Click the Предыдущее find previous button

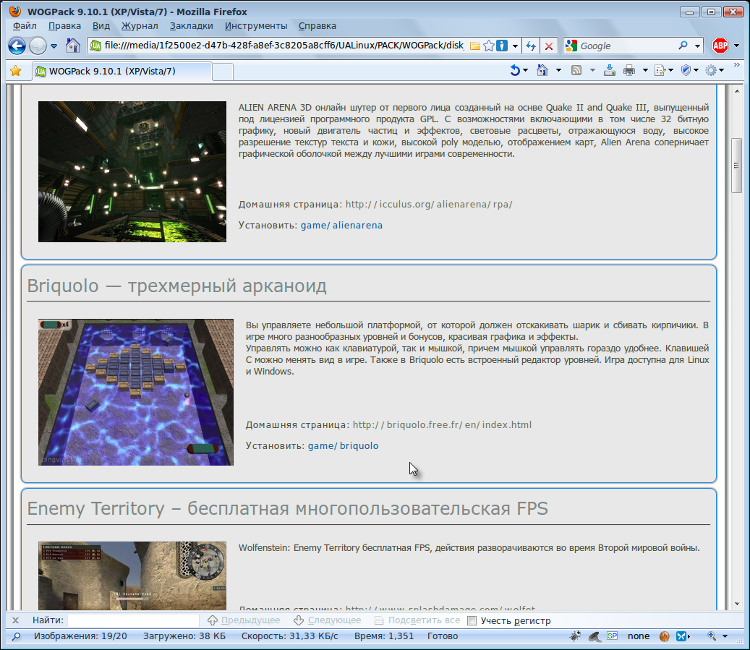tap(244, 620)
